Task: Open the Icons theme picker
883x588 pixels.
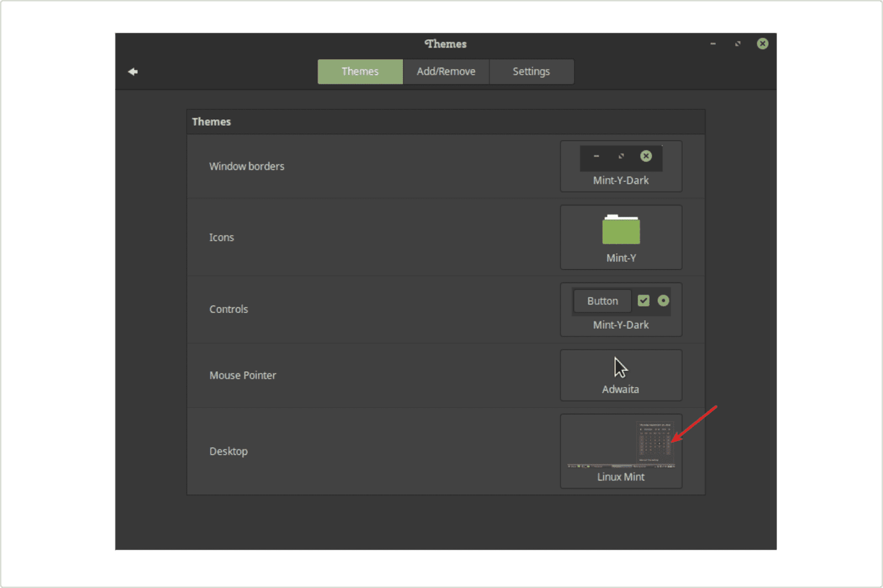Action: point(621,237)
